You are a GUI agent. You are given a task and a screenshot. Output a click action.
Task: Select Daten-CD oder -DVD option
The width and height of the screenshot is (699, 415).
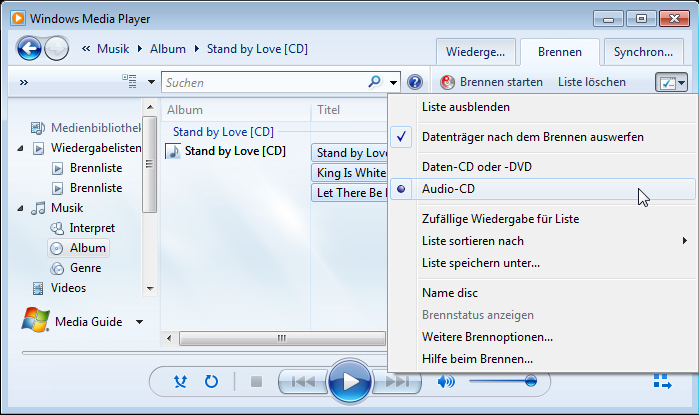tap(543, 167)
